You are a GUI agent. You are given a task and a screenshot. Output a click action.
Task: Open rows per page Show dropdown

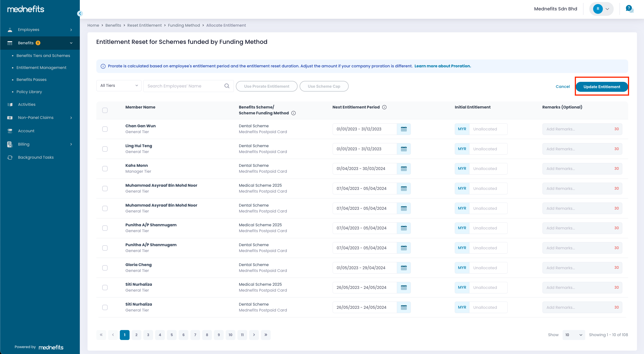pos(573,335)
